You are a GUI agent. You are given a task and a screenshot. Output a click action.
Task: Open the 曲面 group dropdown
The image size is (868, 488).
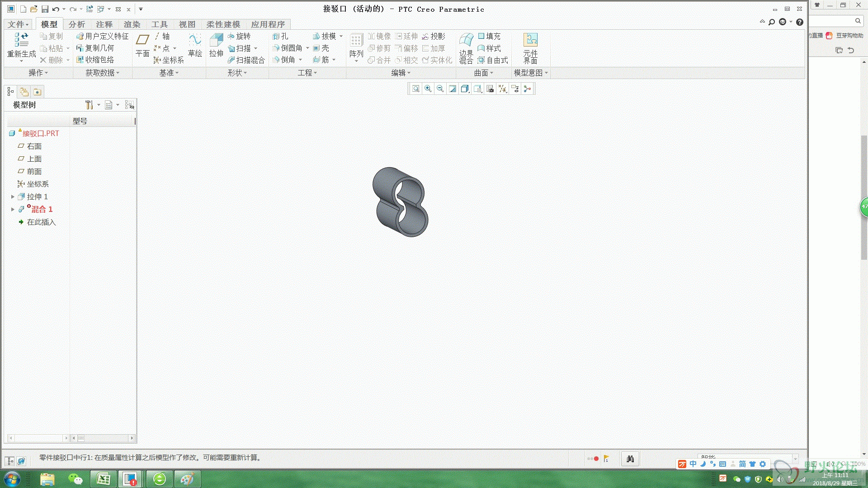[484, 73]
